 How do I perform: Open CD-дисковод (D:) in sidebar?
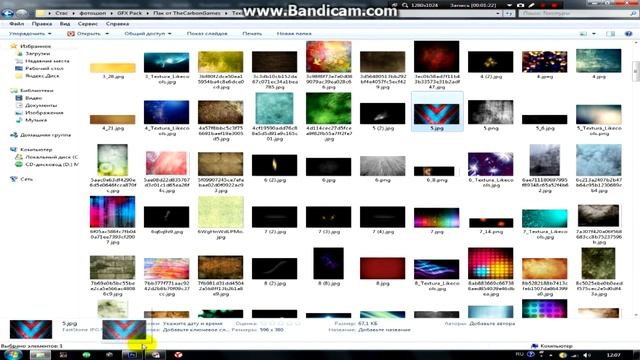52,164
